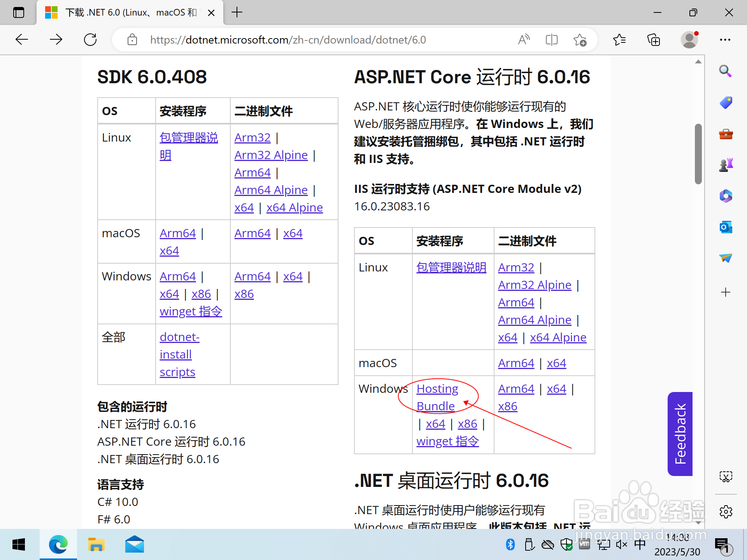Open sidebar Drop paper plane icon
Screen dimensions: 747x560
[x=726, y=258]
